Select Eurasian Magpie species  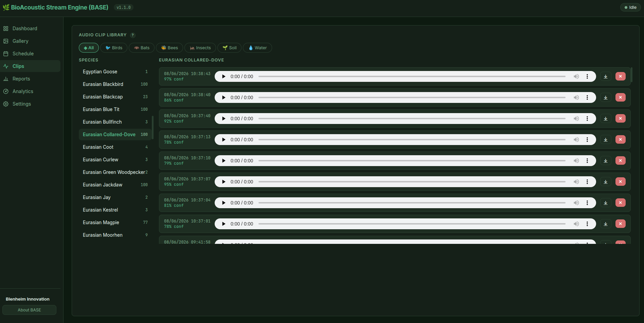(x=115, y=222)
